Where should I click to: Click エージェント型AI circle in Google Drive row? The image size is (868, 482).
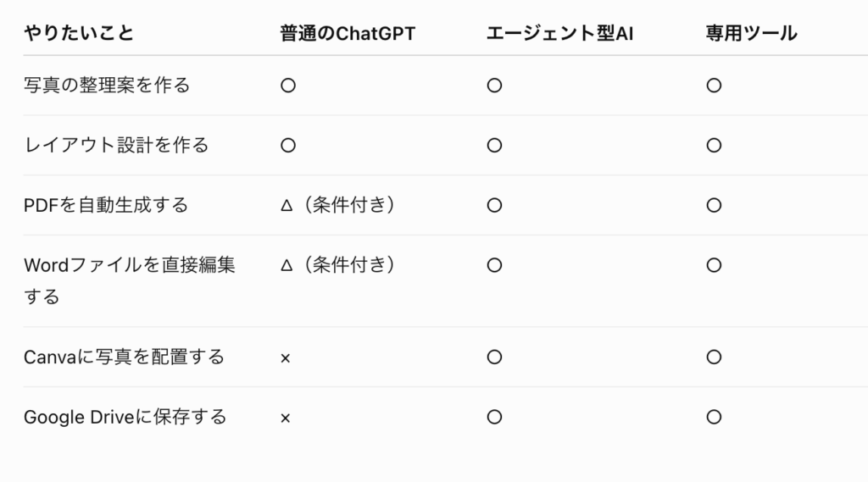click(x=494, y=417)
